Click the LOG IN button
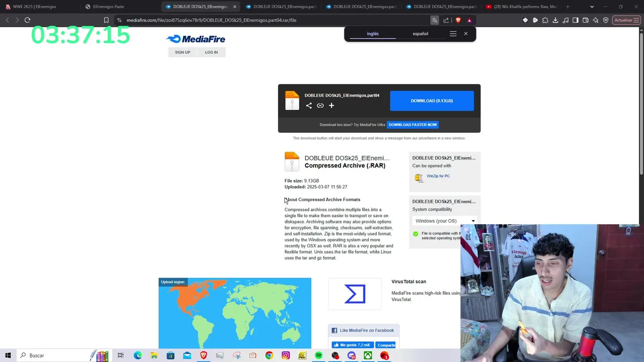Image resolution: width=644 pixels, height=362 pixels. click(x=211, y=52)
